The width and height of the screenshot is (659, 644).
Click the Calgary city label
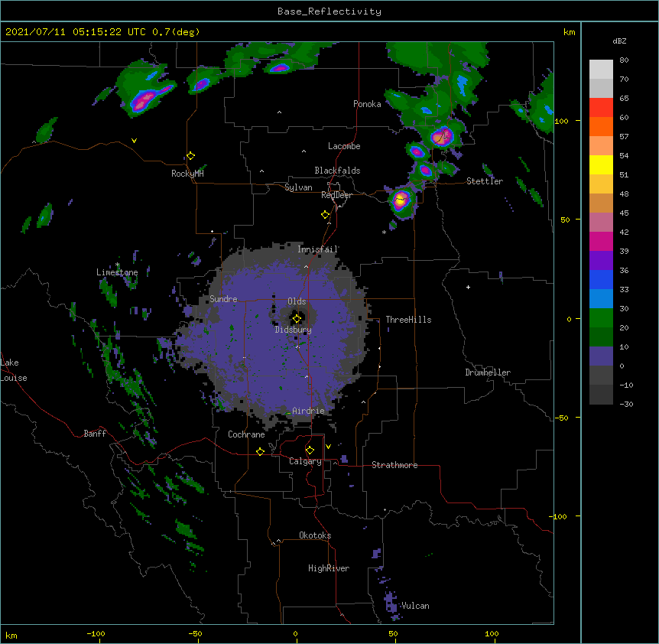click(x=305, y=461)
